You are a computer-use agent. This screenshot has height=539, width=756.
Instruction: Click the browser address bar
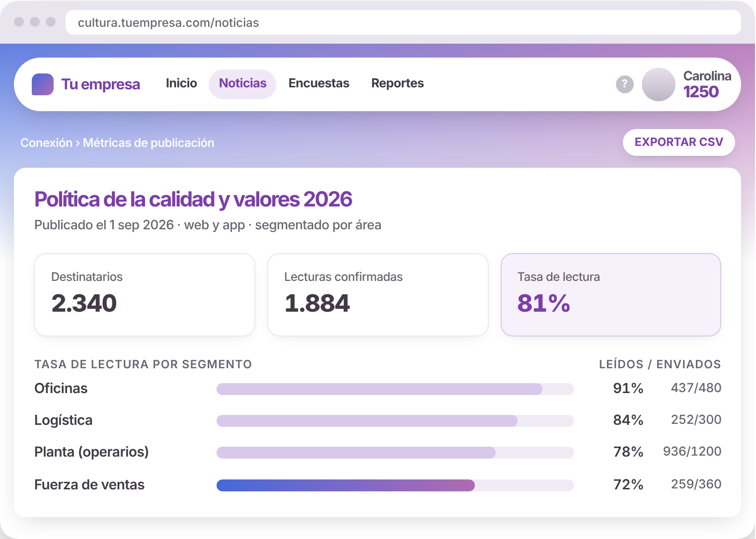(403, 22)
